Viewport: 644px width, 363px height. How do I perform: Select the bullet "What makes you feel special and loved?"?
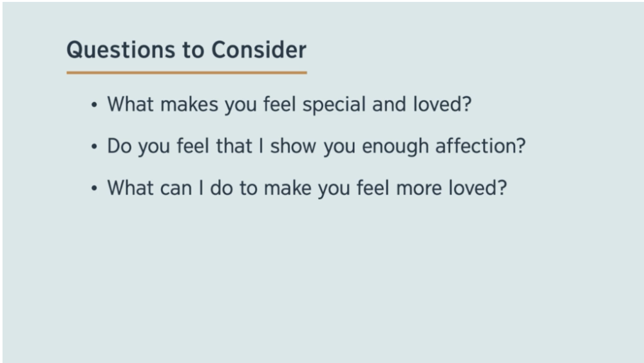tap(289, 104)
